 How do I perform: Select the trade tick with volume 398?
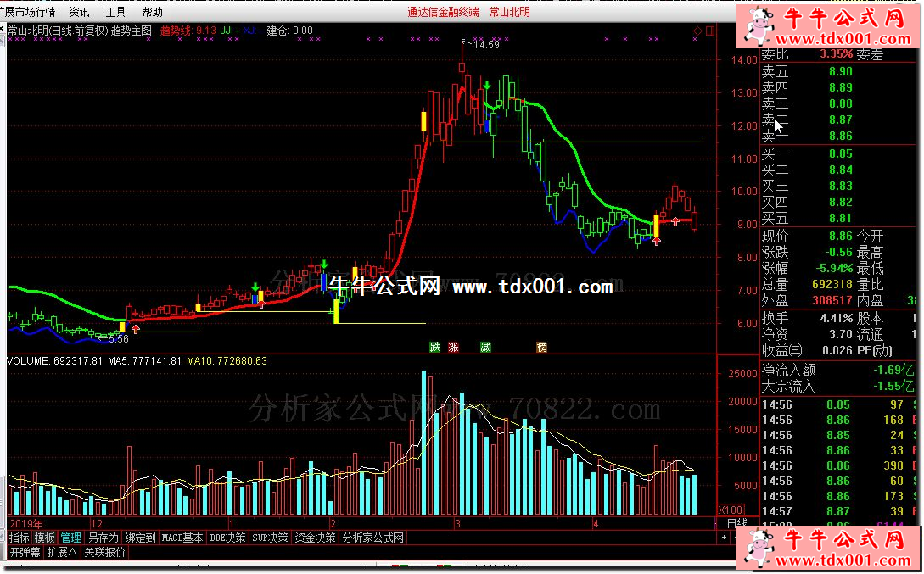pos(839,465)
